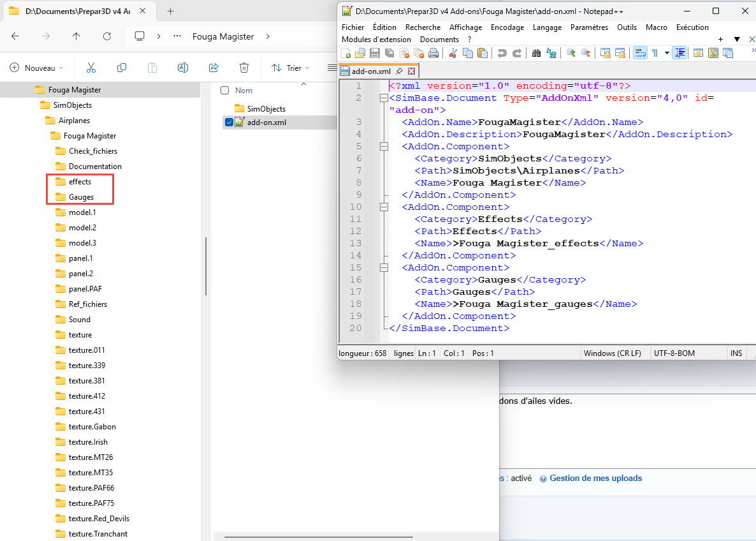Select the Gauges folder in the tree
This screenshot has height=541, width=756.
point(81,197)
